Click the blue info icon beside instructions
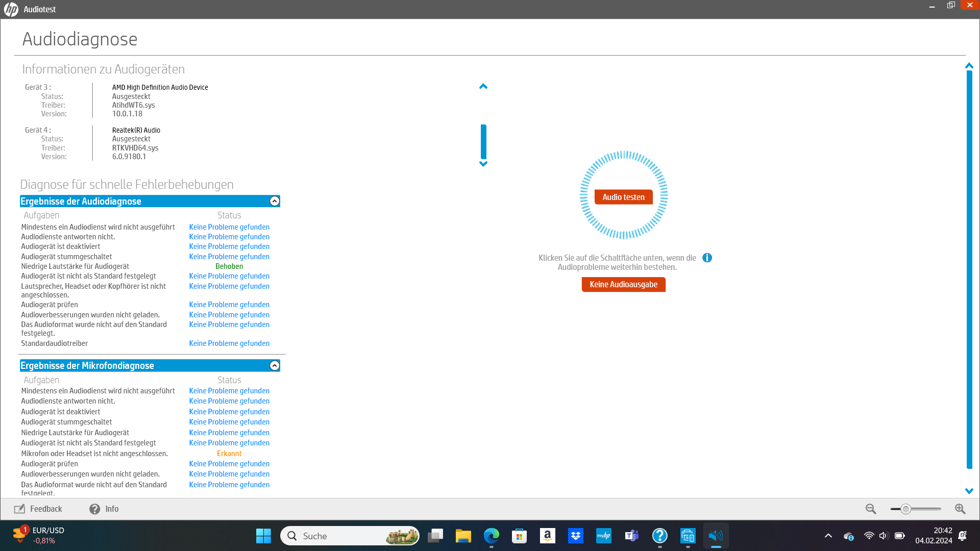The height and width of the screenshot is (551, 980). point(707,258)
